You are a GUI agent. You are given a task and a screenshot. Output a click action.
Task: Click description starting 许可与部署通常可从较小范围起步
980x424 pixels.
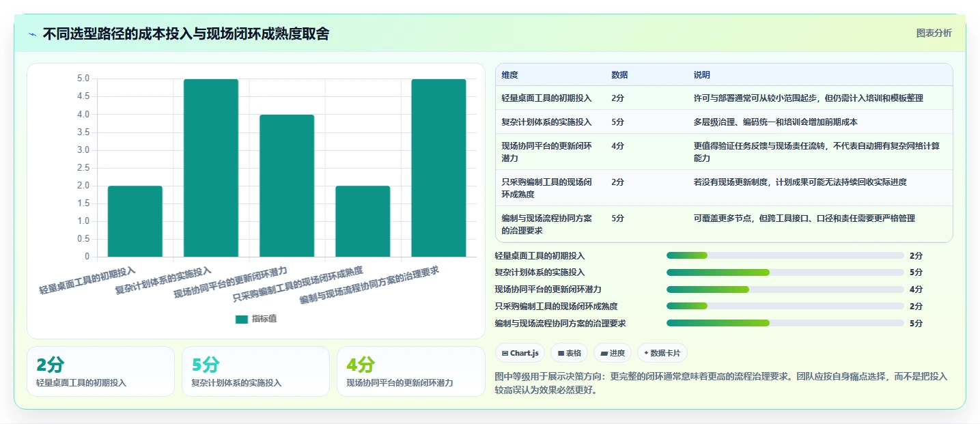click(809, 98)
